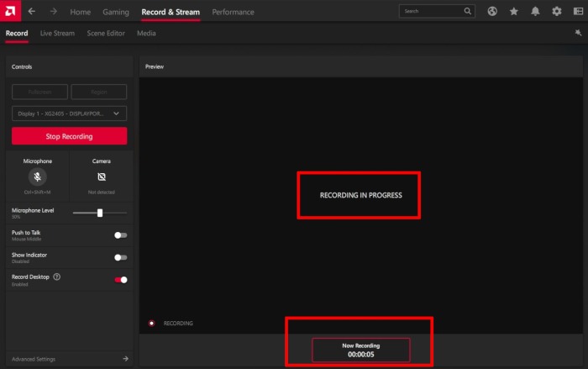Open the Home tab

pos(81,12)
